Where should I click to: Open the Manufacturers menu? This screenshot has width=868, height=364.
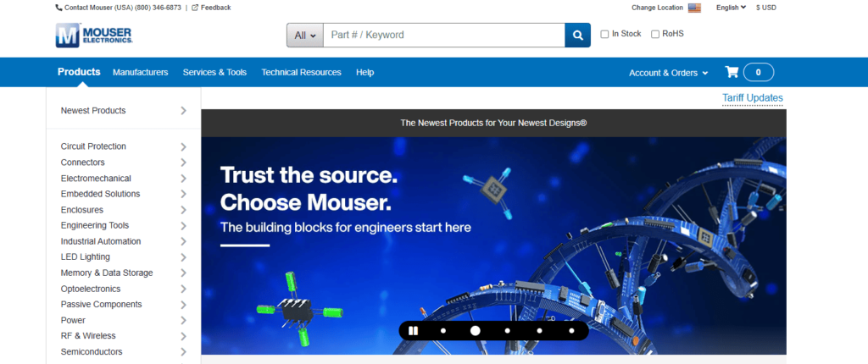(x=140, y=73)
